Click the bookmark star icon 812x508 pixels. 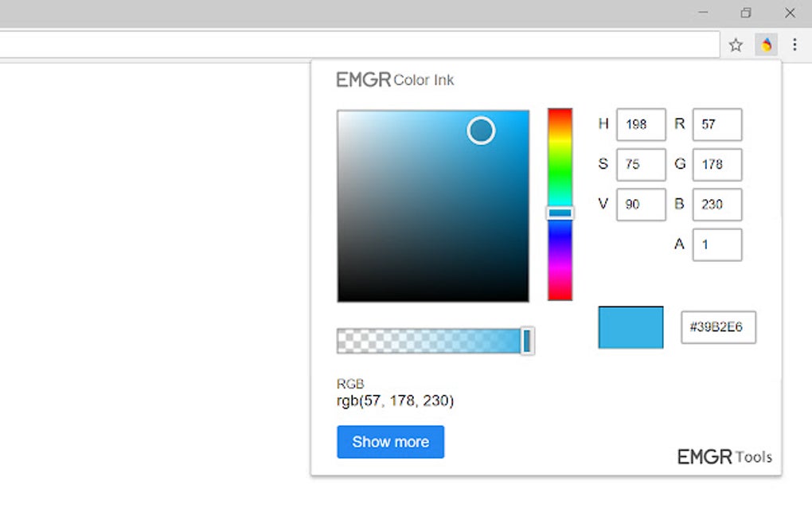coord(736,45)
